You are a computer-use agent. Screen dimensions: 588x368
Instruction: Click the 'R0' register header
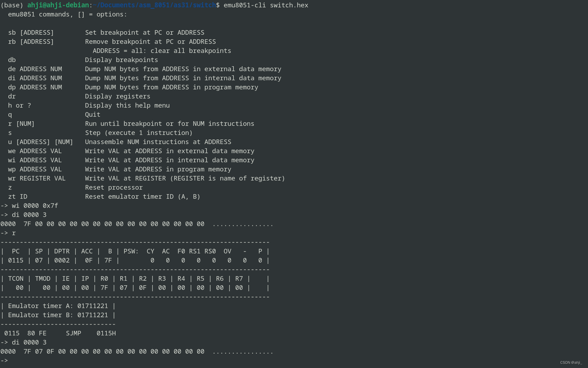coord(104,279)
